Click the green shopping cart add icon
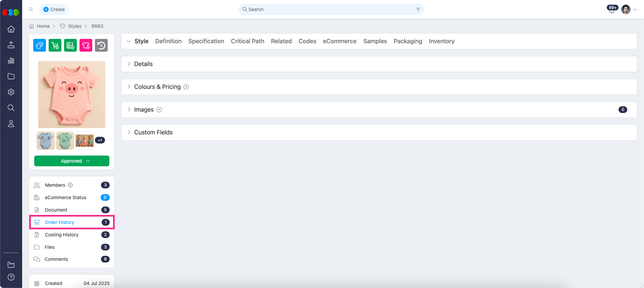Viewport: 644px width, 288px height. coord(55,45)
